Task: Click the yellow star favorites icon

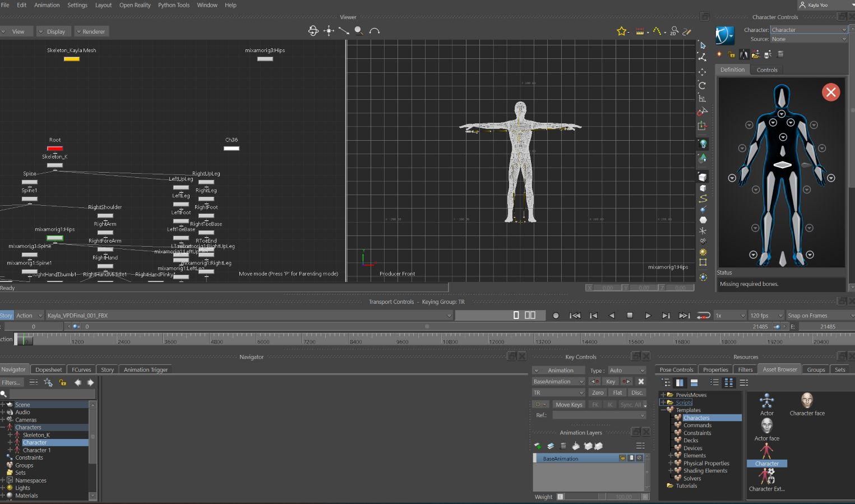Action: (621, 31)
